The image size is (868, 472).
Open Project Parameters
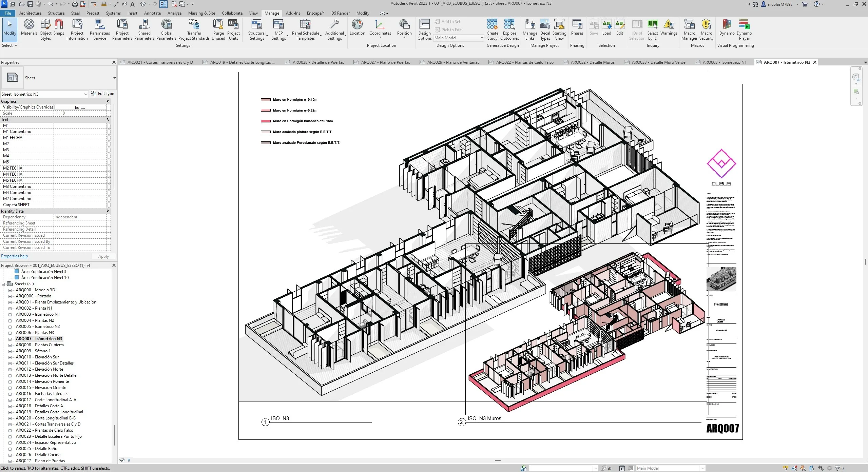(x=122, y=29)
